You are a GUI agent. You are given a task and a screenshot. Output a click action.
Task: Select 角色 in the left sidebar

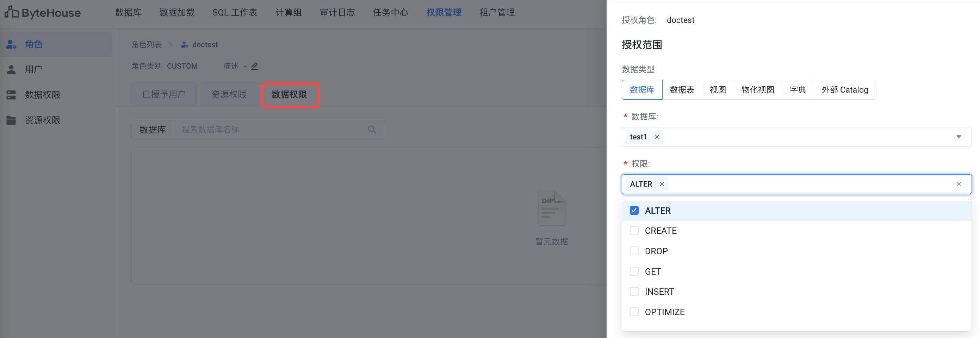(56, 44)
